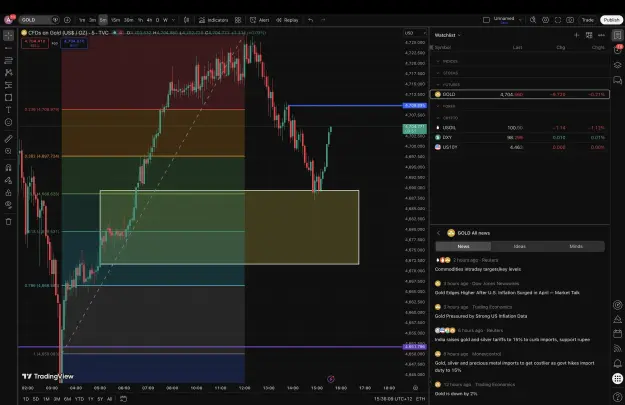This screenshot has width=625, height=405.
Task: Switch to the News tab
Action: 463,246
